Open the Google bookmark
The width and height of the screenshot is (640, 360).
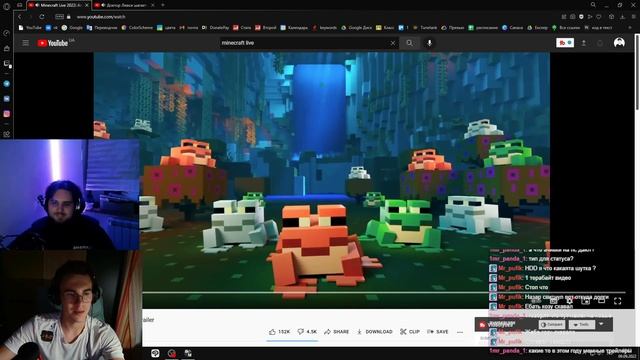[x=72, y=28]
